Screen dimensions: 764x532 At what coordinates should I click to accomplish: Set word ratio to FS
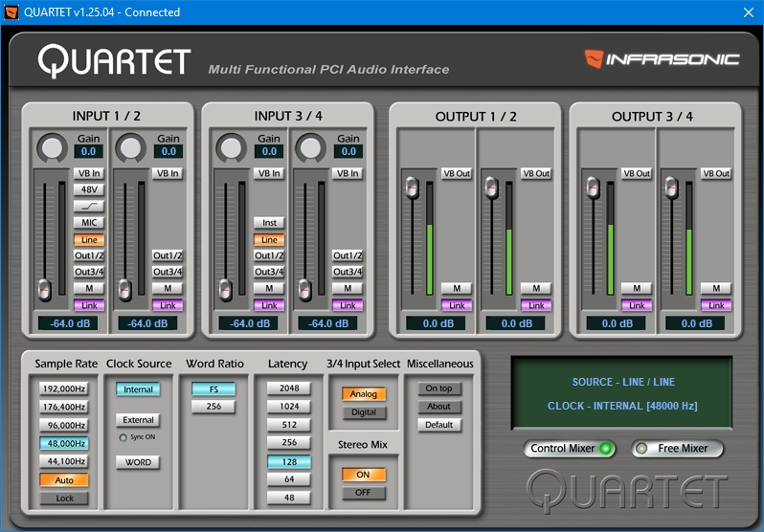(213, 389)
